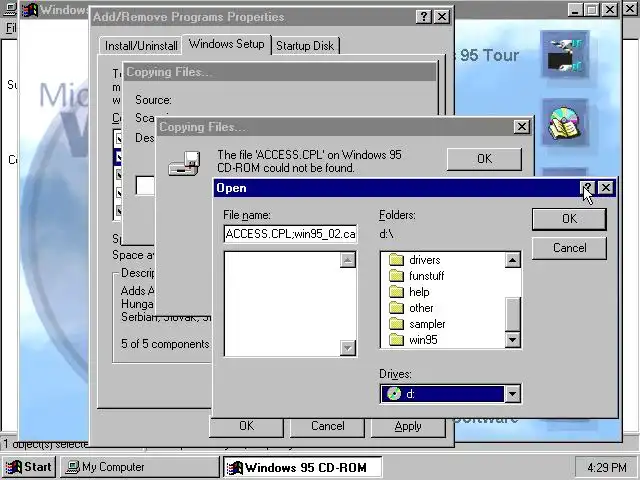Image resolution: width=640 pixels, height=480 pixels.
Task: Close the Copying Files error dialog
Action: (522, 127)
